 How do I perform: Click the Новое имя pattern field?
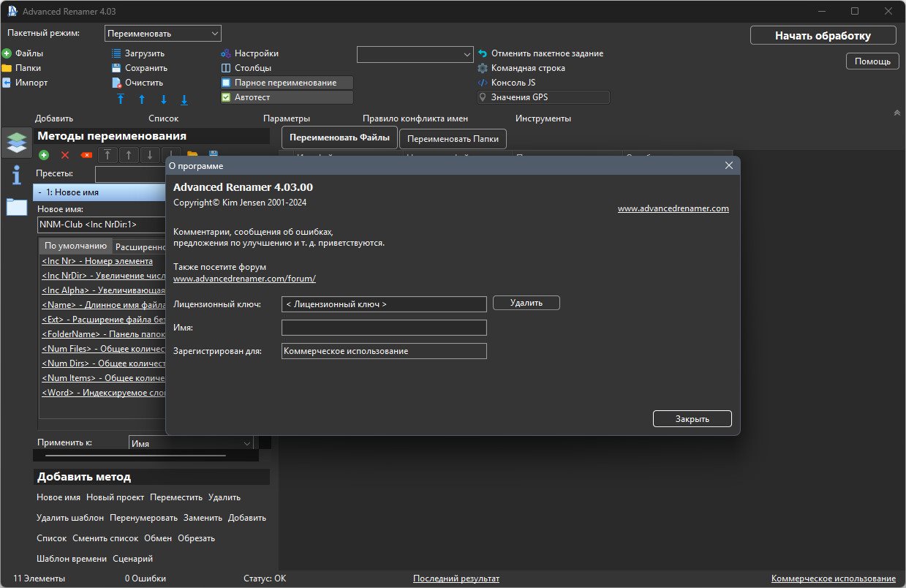[102, 225]
